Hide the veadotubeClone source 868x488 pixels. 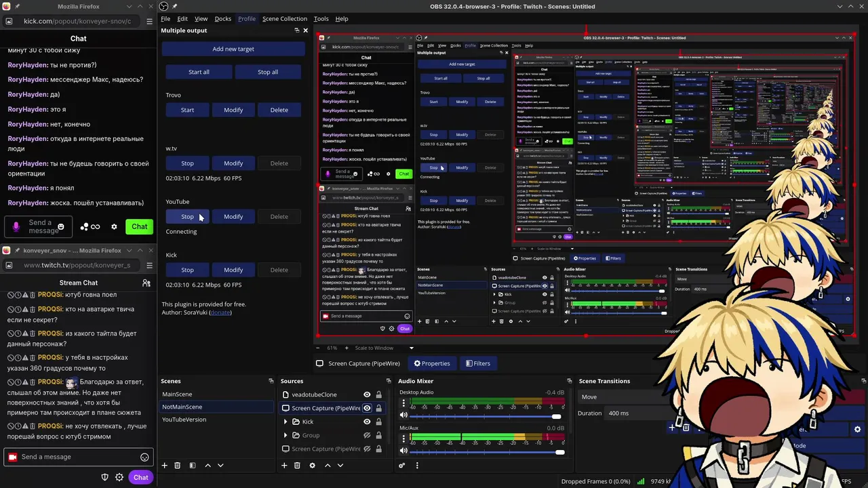coord(367,394)
